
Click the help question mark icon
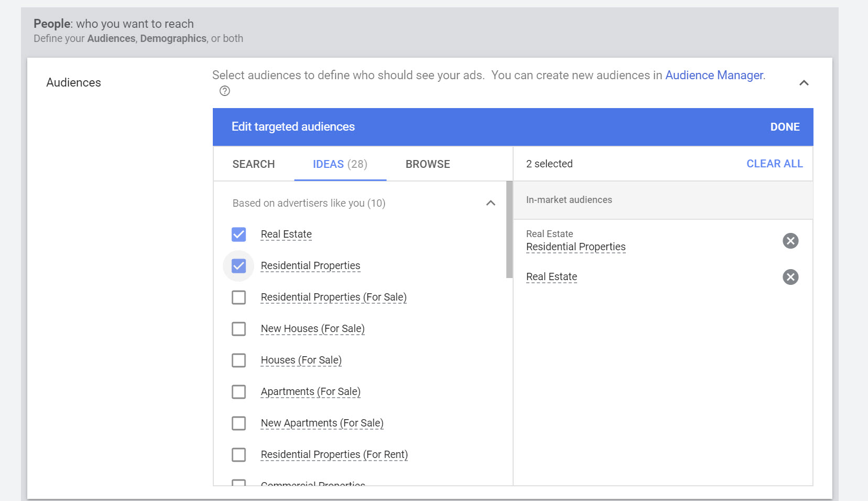point(225,91)
